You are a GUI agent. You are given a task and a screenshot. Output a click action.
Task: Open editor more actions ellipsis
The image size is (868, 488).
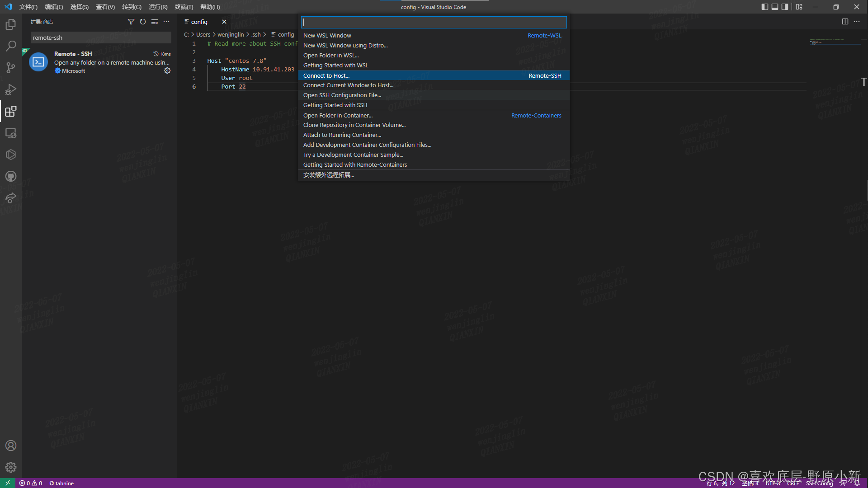857,22
